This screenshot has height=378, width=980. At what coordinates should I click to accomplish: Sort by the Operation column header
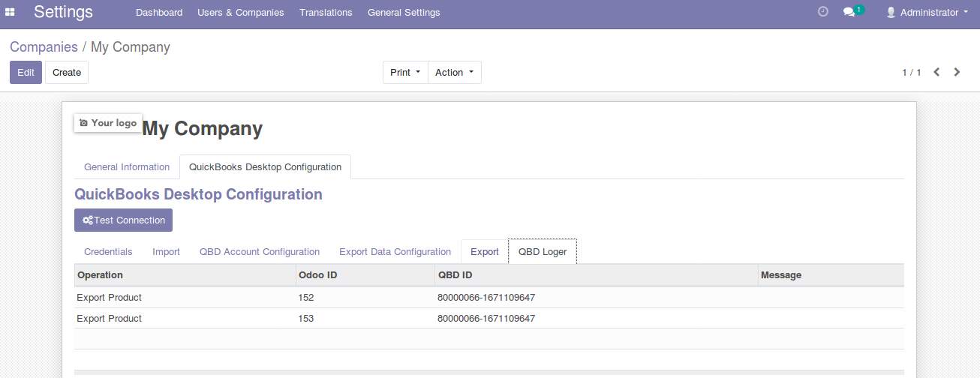[185, 275]
